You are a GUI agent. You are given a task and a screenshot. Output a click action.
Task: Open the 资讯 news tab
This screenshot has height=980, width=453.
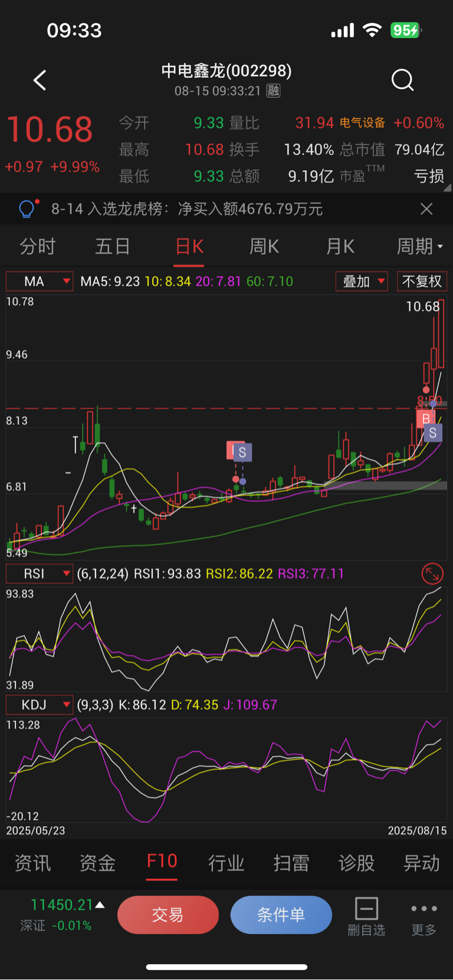click(x=33, y=863)
